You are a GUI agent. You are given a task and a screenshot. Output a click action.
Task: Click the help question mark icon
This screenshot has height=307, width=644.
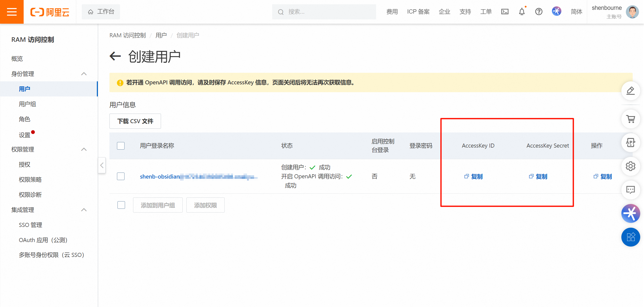pyautogui.click(x=539, y=12)
